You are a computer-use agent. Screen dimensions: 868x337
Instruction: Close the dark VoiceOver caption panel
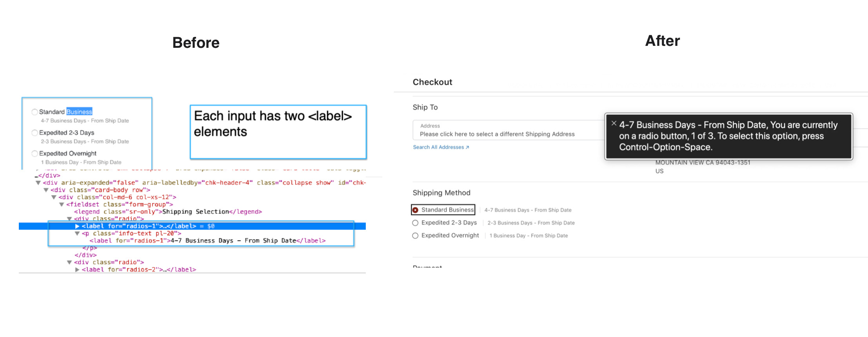click(614, 123)
